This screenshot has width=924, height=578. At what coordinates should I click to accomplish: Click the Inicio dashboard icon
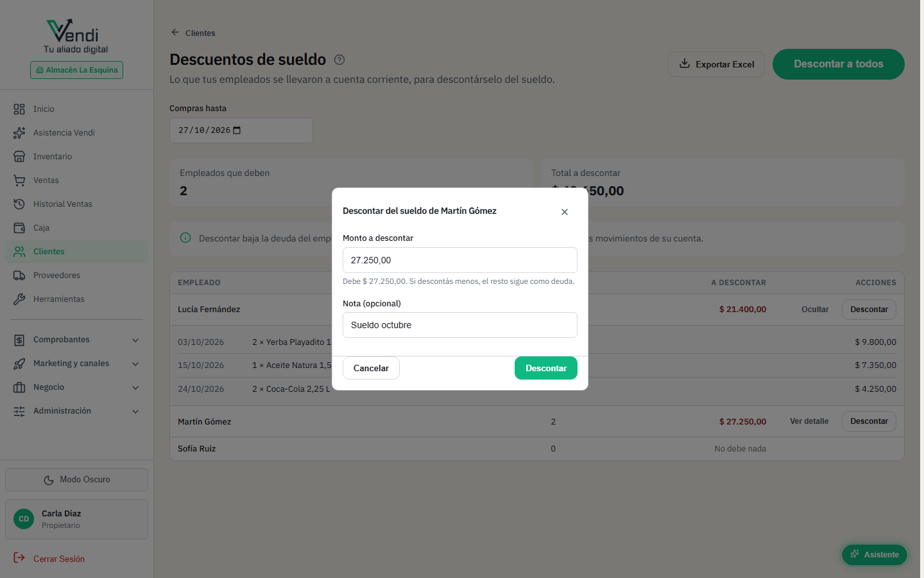point(19,109)
